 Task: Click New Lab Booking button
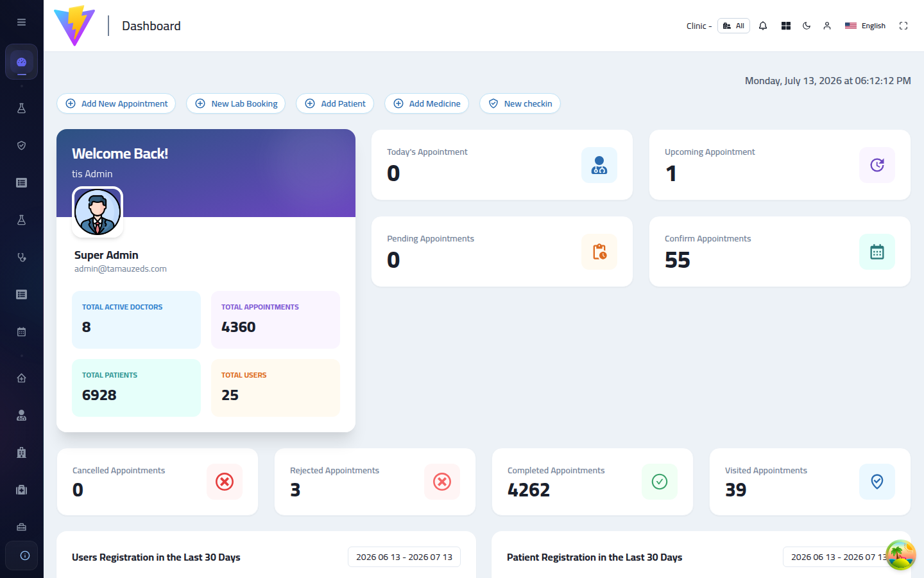click(236, 103)
